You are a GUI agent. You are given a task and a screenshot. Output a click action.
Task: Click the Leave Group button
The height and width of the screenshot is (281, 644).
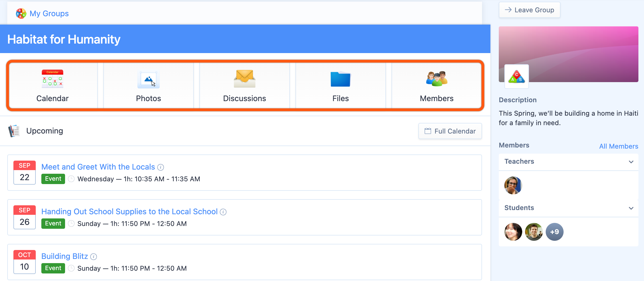point(529,10)
